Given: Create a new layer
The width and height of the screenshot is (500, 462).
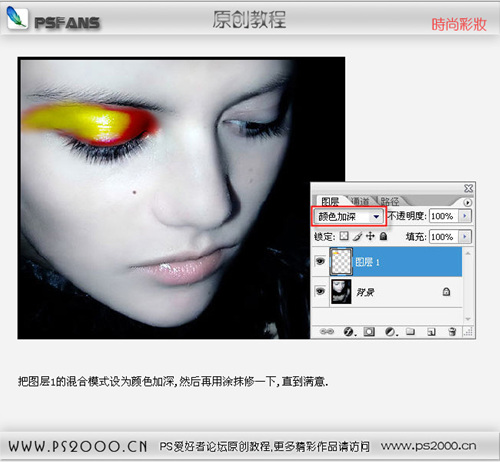Looking at the screenshot, I should point(431,332).
